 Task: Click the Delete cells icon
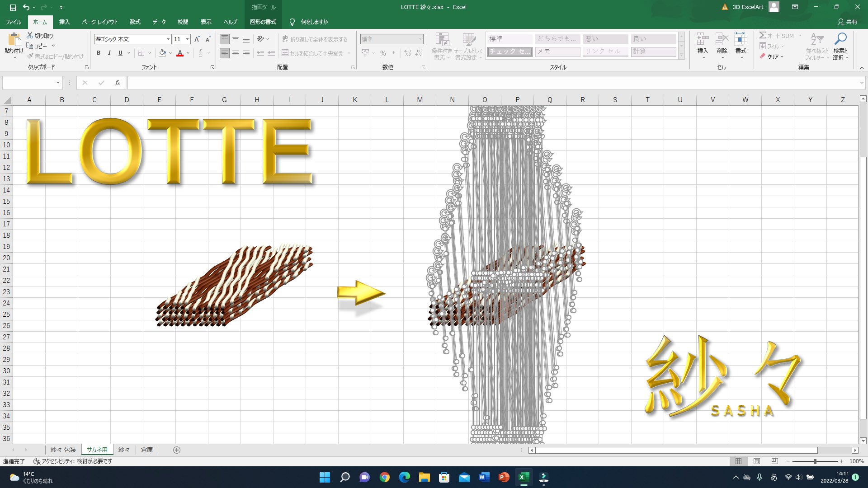pos(722,40)
